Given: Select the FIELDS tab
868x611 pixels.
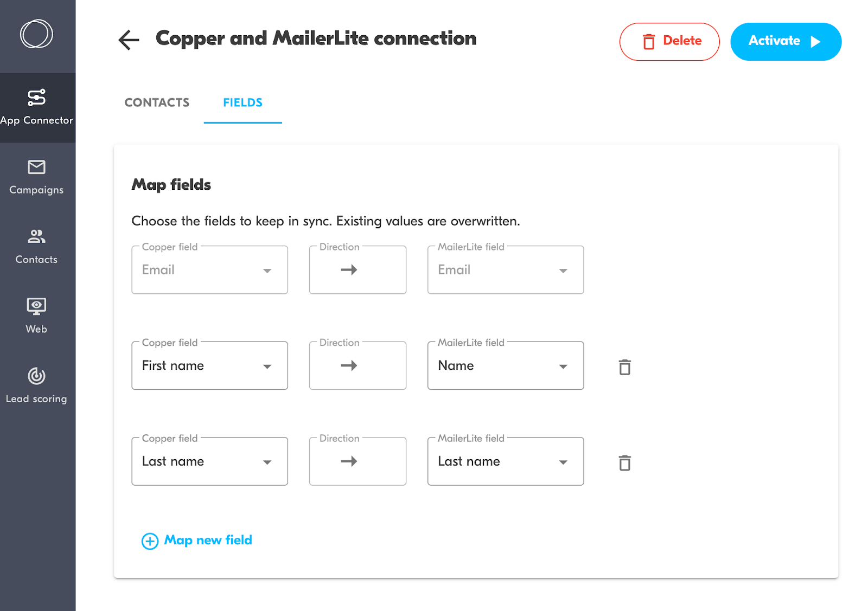Looking at the screenshot, I should tap(242, 102).
